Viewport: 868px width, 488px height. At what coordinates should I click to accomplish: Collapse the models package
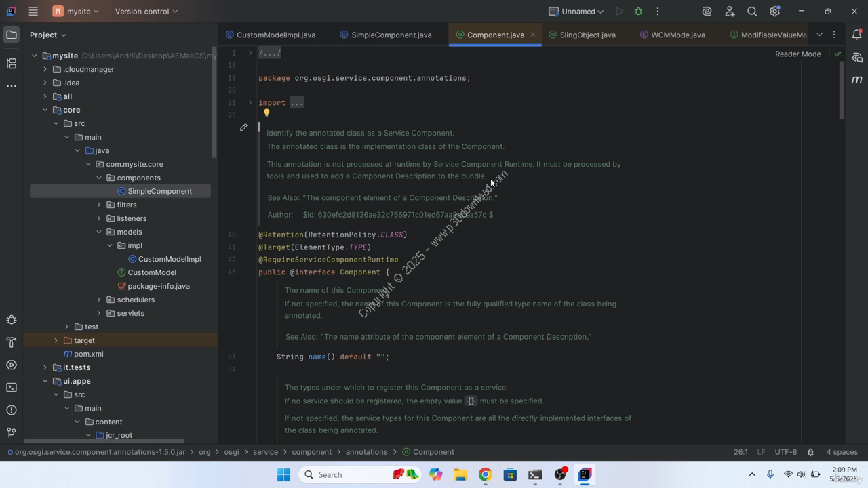(99, 232)
